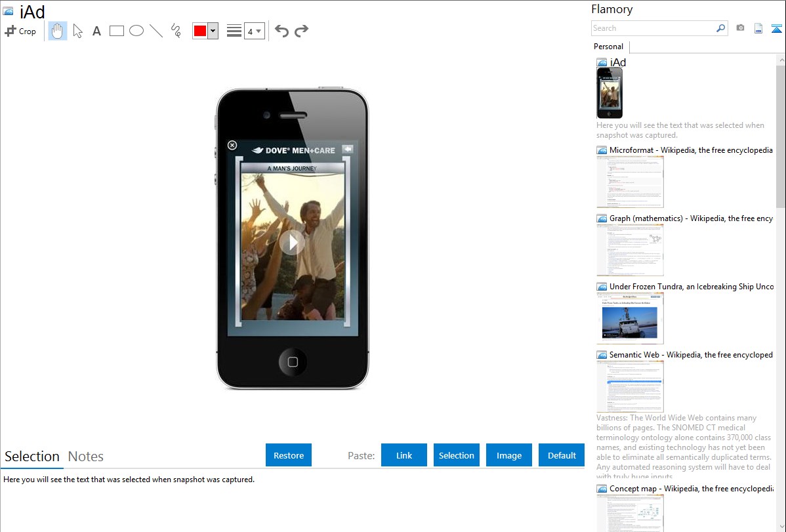Screen dimensions: 786x532
Task: Click the snapshot icon beside Semantic Web
Action: (x=602, y=355)
